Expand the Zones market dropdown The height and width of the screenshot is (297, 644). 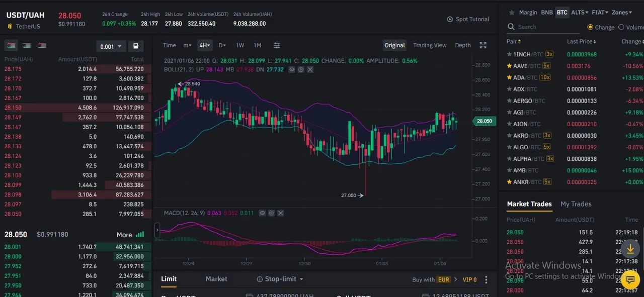tap(622, 13)
